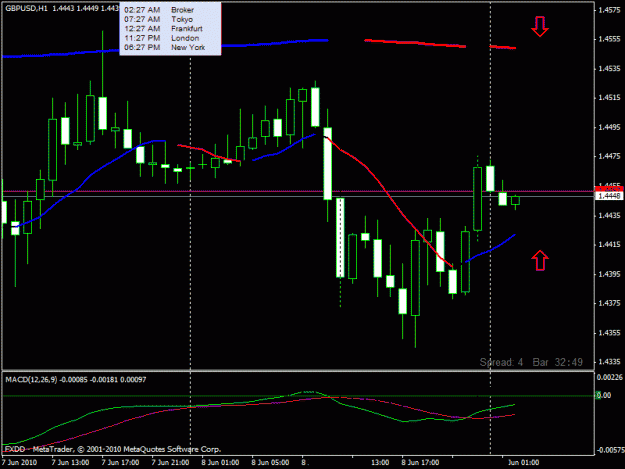The width and height of the screenshot is (625, 469).
Task: Click the 1.4475 price axis label
Action: click(609, 156)
